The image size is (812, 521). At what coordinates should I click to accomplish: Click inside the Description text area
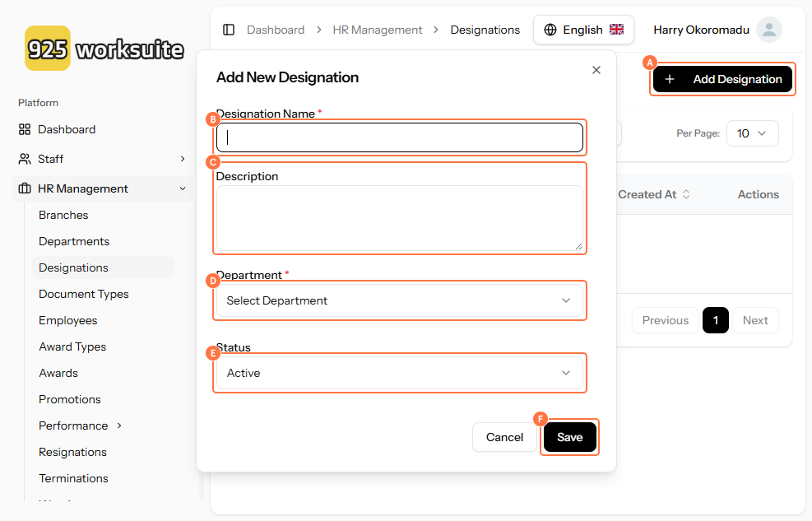tap(400, 218)
